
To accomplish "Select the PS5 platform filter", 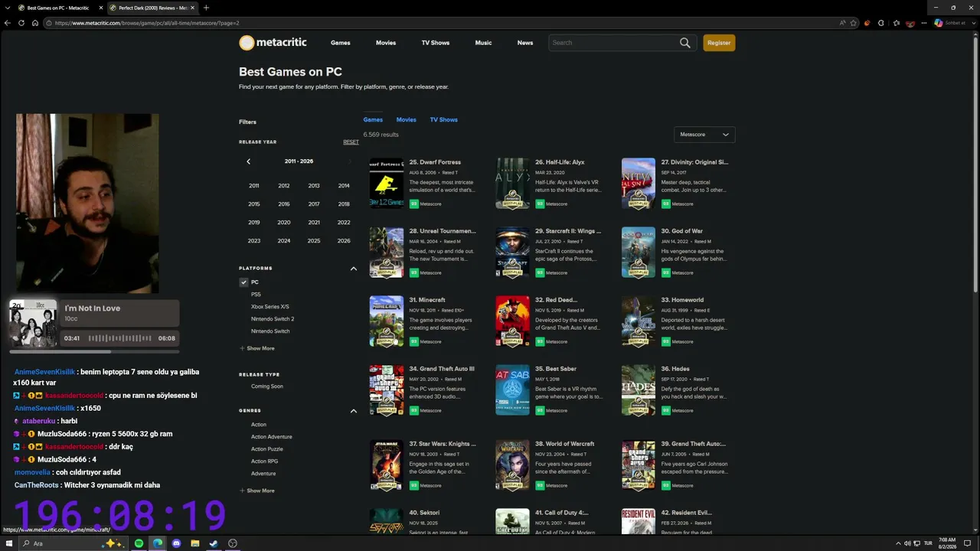I will (256, 295).
